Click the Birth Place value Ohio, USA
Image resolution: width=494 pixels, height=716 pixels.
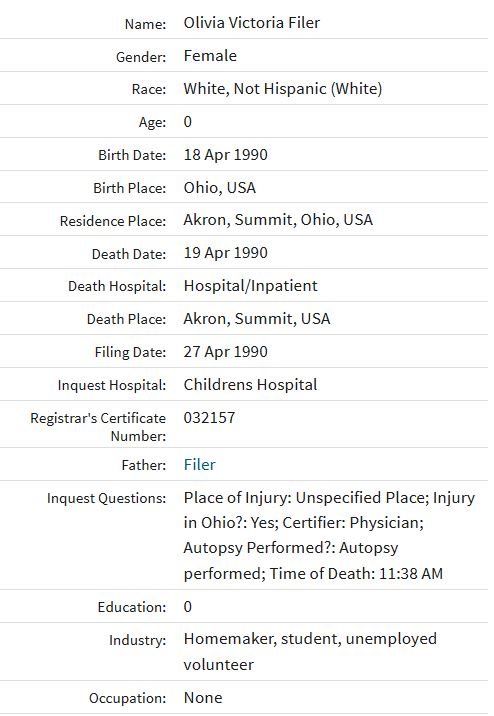point(220,188)
